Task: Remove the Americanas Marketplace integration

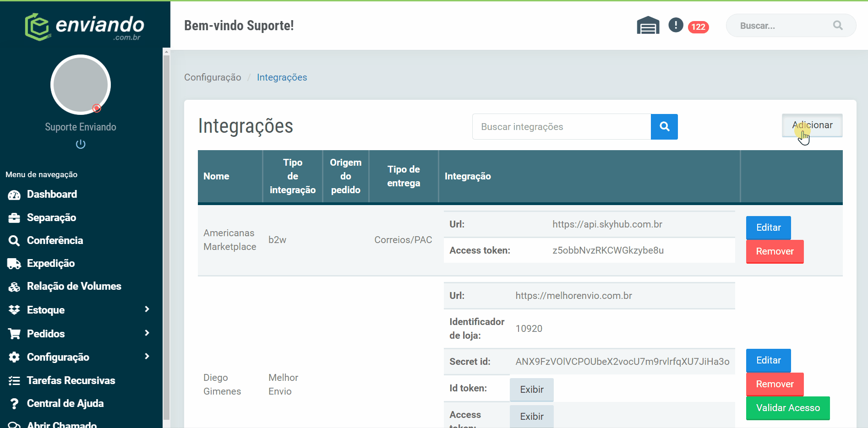Action: [x=775, y=251]
